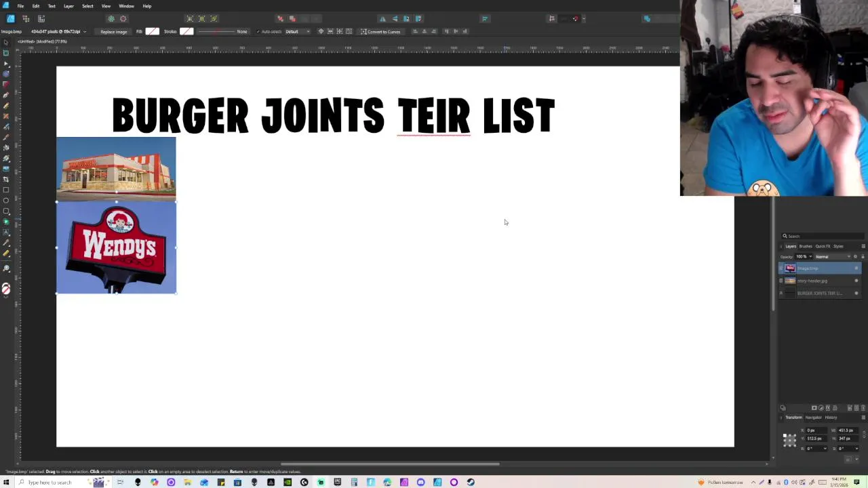Select the Ellipse tool

[x=6, y=200]
